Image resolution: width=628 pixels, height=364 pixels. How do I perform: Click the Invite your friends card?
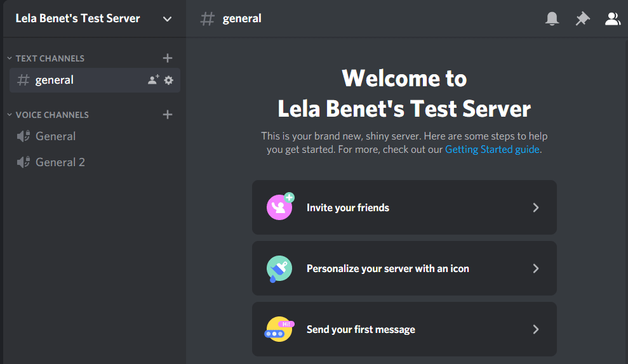[404, 207]
